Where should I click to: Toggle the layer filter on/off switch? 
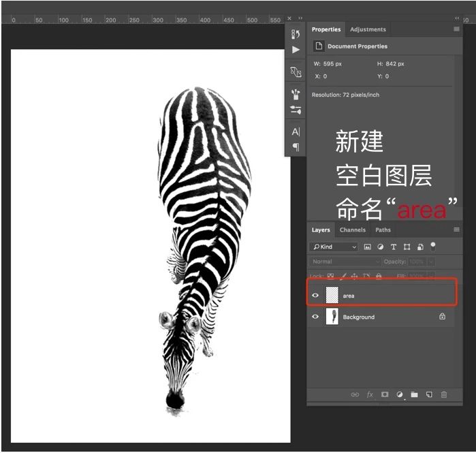coord(433,246)
